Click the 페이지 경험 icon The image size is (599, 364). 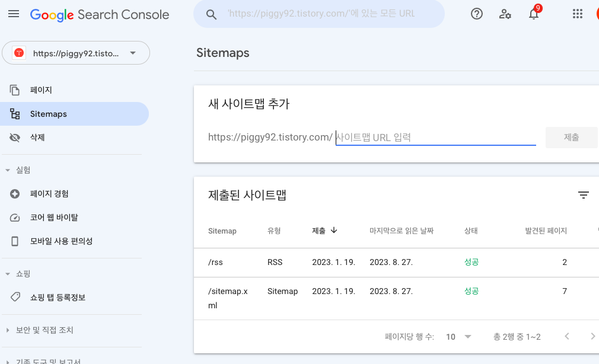(x=14, y=194)
